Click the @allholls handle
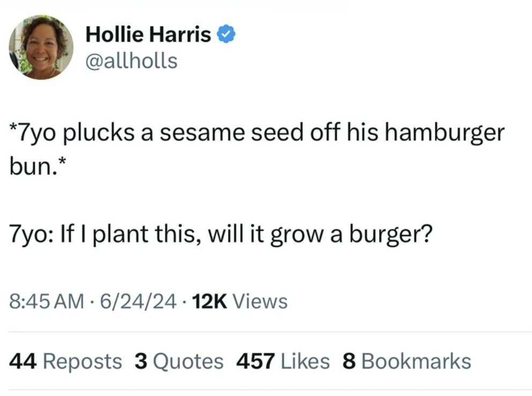 click(131, 61)
